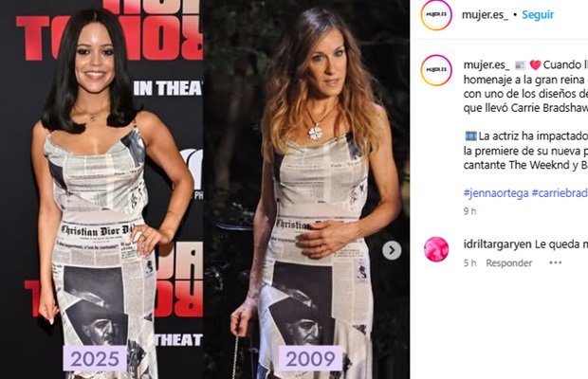Click the 5 h comment timestamp
Screen dimensions: 588x379
click(x=469, y=263)
